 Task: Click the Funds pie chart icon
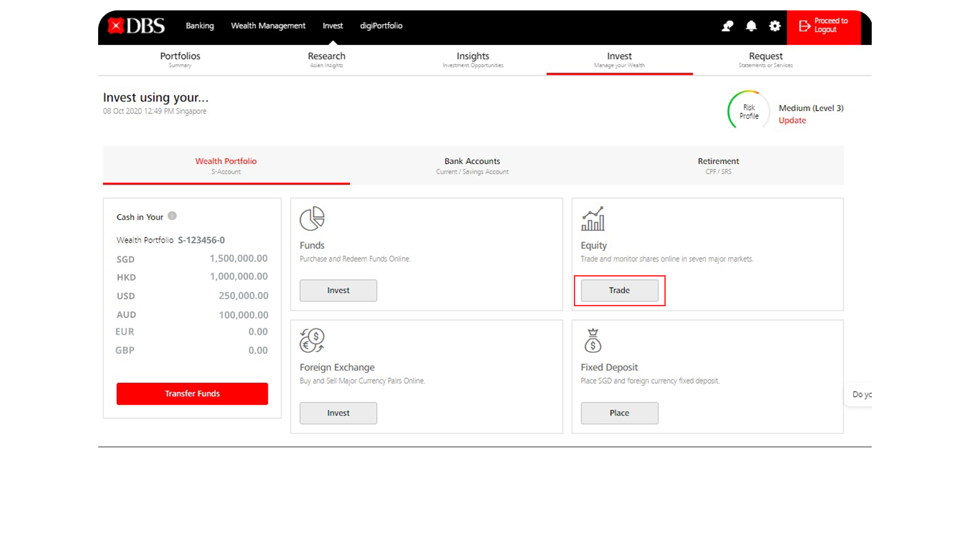(x=312, y=218)
